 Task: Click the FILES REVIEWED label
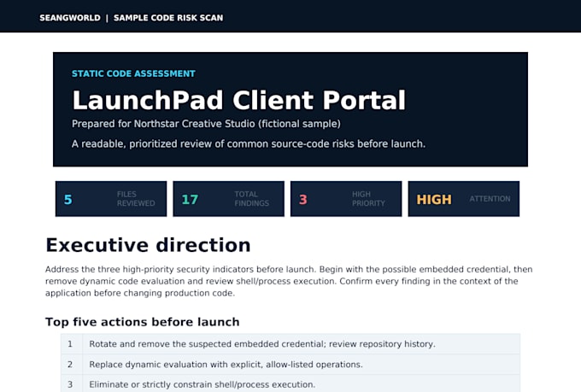coord(136,199)
